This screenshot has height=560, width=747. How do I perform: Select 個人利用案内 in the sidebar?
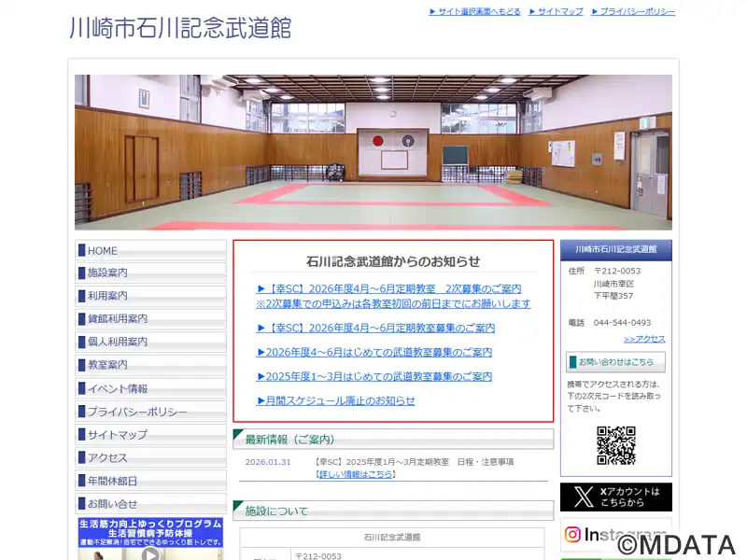coord(150,342)
